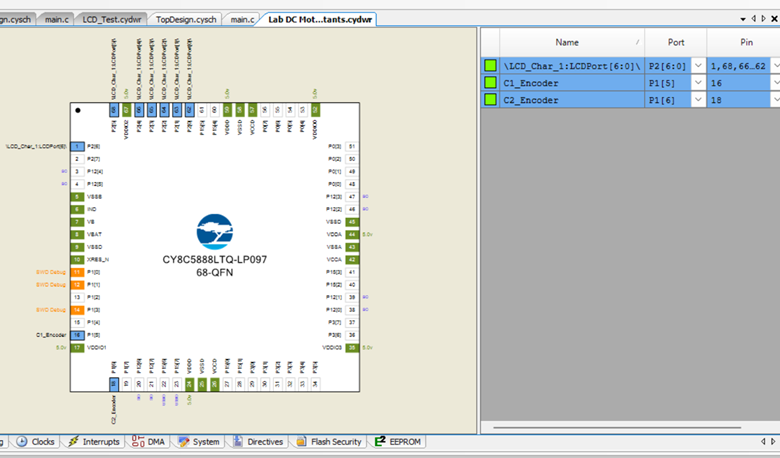Screen dimensions: 780x458
Task: Go to the Directives tab
Action: 258,442
